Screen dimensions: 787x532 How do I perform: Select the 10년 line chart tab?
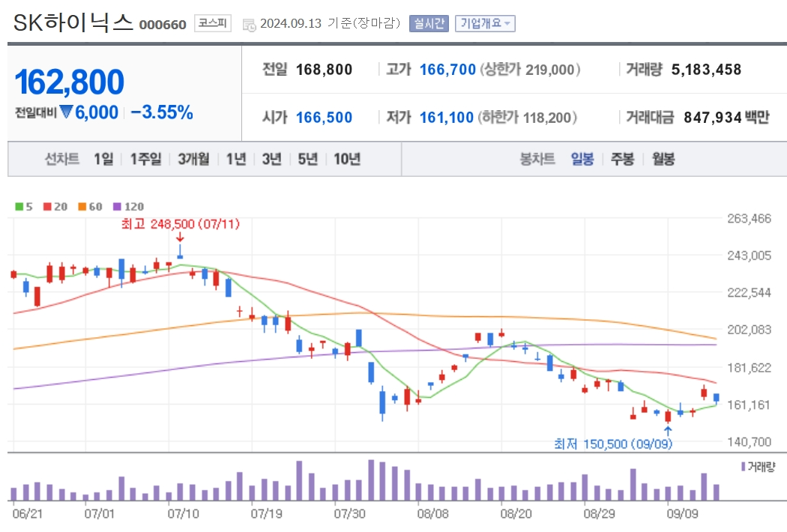pyautogui.click(x=347, y=159)
